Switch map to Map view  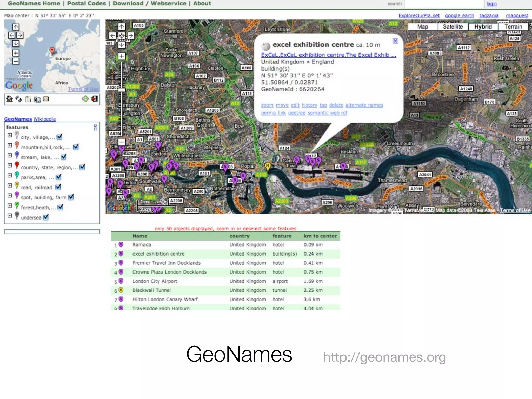click(423, 27)
